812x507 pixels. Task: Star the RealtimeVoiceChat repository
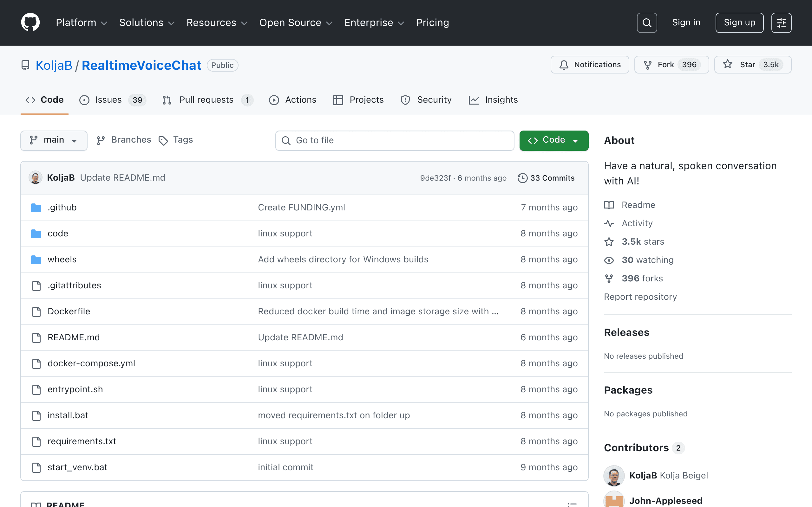[x=753, y=65]
